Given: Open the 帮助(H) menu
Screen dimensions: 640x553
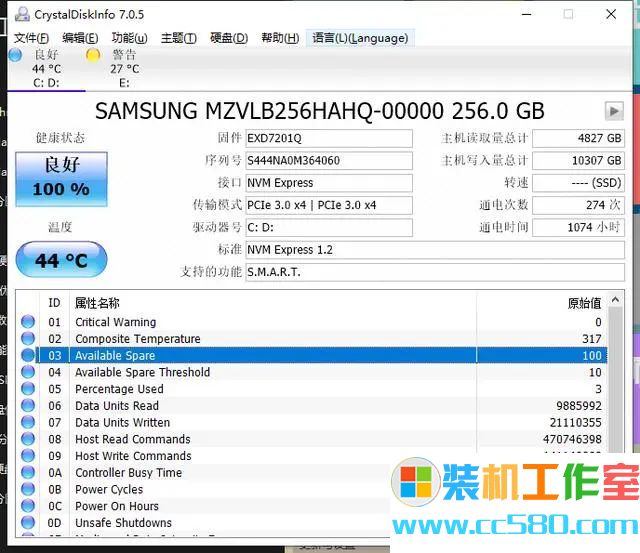Looking at the screenshot, I should [280, 38].
